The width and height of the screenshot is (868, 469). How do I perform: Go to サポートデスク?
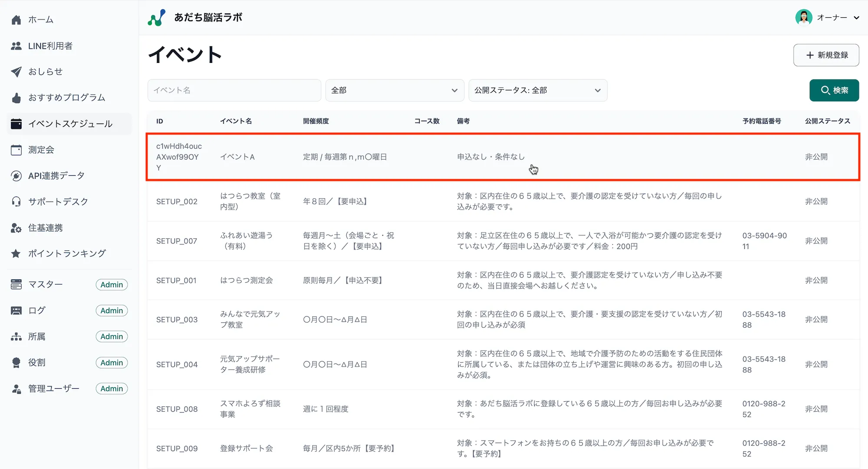(57, 201)
